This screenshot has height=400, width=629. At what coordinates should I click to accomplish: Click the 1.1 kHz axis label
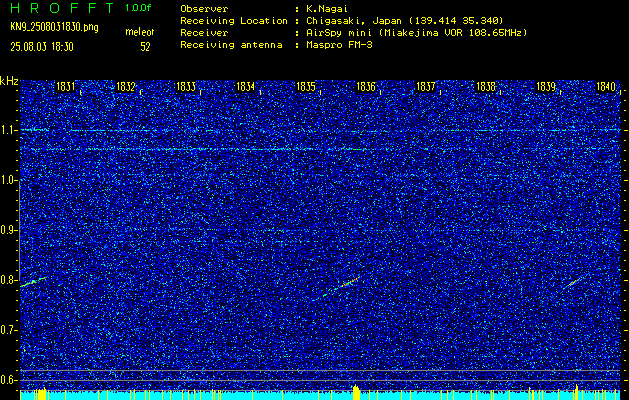(x=8, y=130)
